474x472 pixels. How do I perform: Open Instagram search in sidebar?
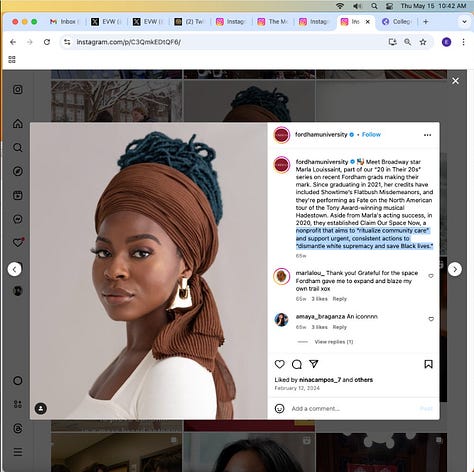[18, 147]
